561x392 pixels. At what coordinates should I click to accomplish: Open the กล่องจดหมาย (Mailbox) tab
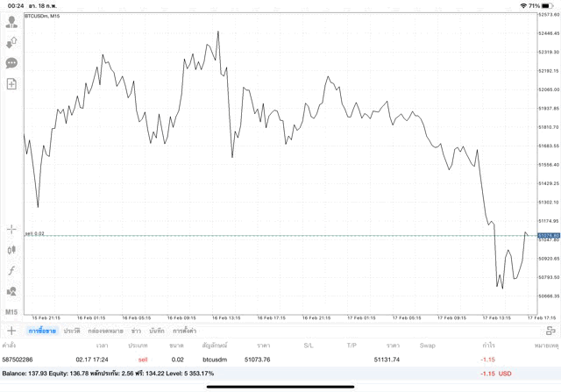point(105,331)
